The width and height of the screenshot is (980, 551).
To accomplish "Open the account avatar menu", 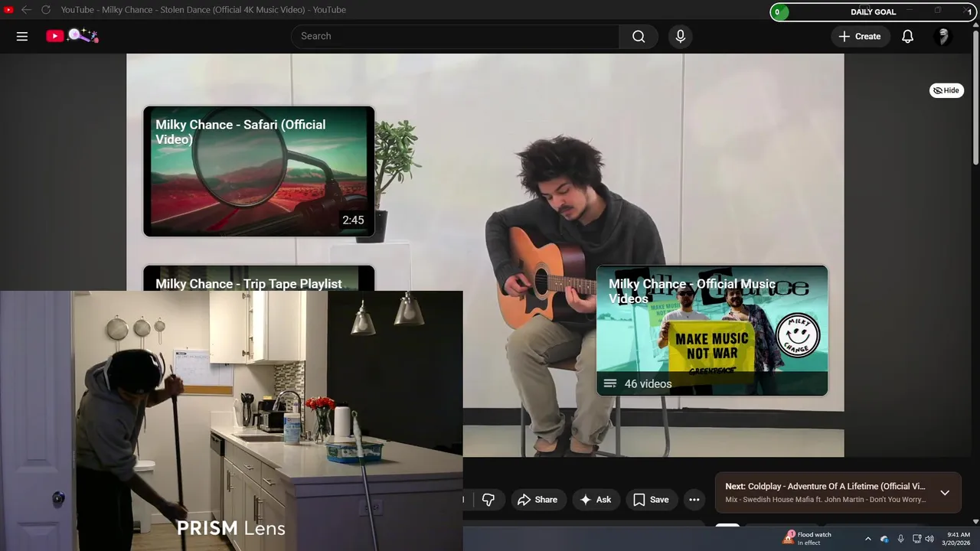I will pyautogui.click(x=943, y=36).
